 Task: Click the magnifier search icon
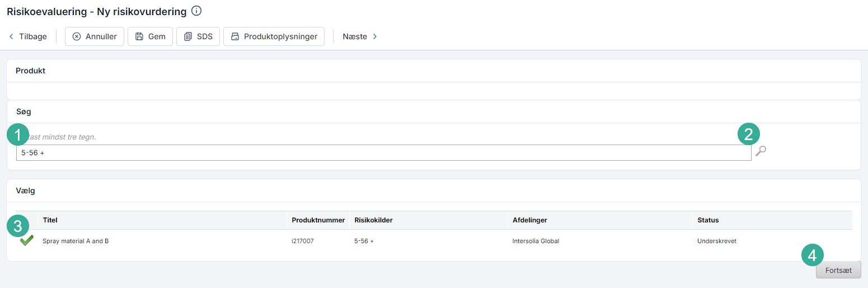(x=761, y=151)
